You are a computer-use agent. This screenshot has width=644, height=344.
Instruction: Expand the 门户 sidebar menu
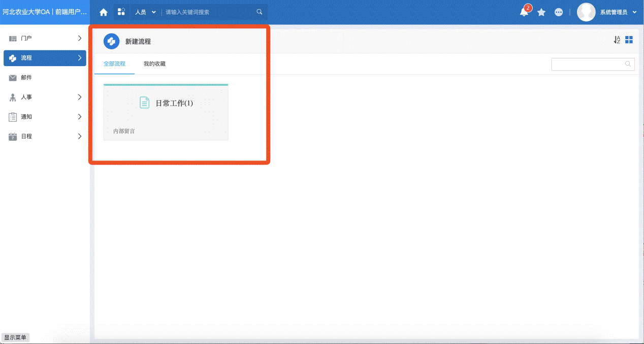pyautogui.click(x=45, y=38)
